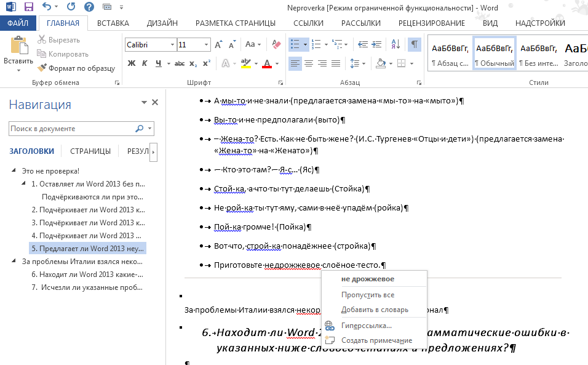Open Change Case Aa dropdown
The height and width of the screenshot is (365, 588).
coord(253,44)
